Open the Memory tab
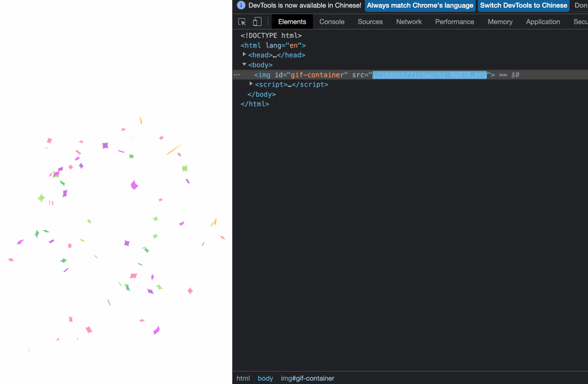 click(500, 21)
